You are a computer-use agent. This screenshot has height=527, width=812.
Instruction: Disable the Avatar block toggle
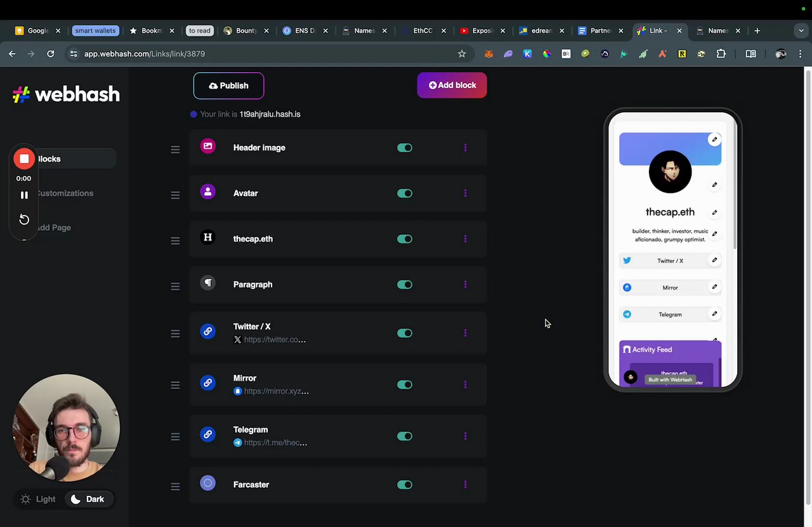pos(405,193)
